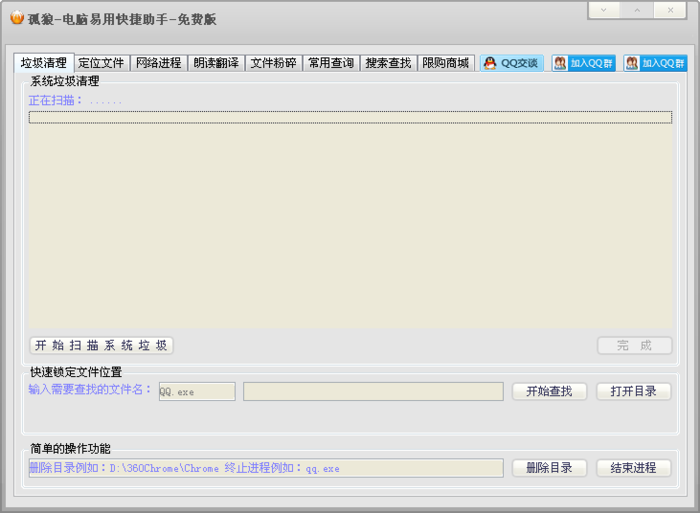Click the directory/process input field with 删除目录例如 text
700x513 pixels.
click(x=266, y=468)
